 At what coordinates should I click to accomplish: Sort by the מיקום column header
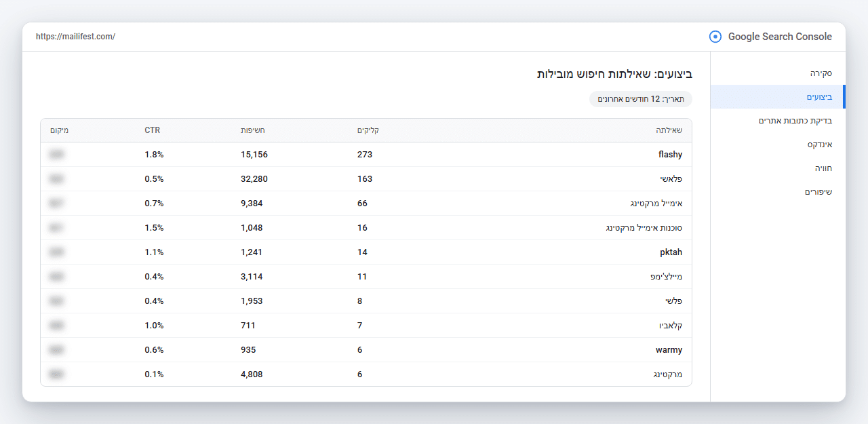point(60,130)
